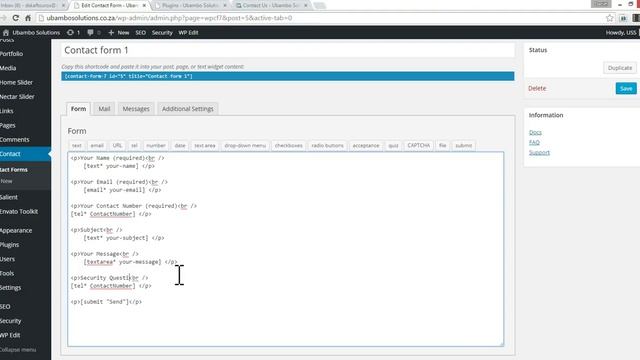Open comments bubble icon in admin bar
The height and width of the screenshot is (360, 640).
pos(93,32)
